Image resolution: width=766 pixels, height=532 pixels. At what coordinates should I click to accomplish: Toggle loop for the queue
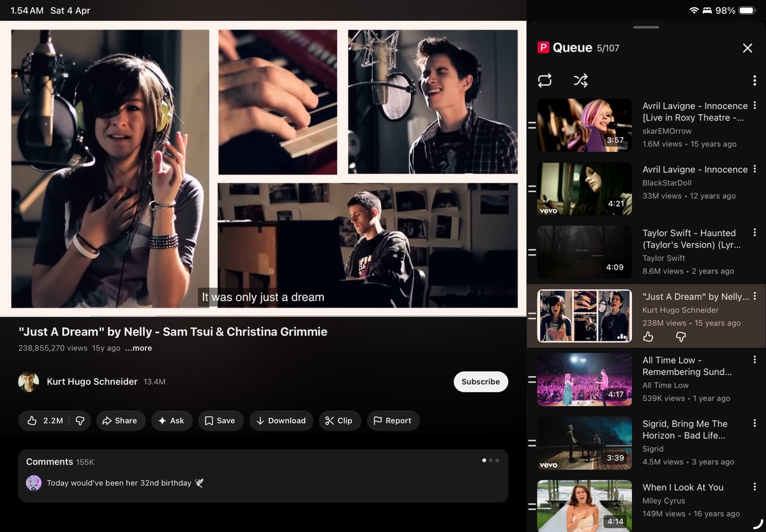point(544,80)
